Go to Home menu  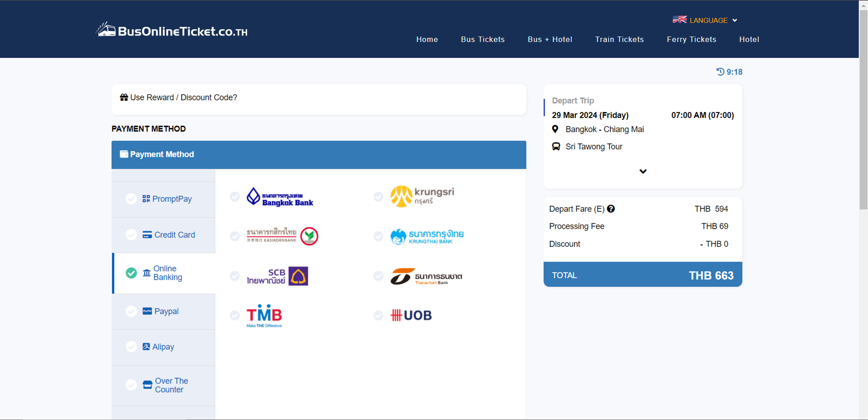coord(427,39)
